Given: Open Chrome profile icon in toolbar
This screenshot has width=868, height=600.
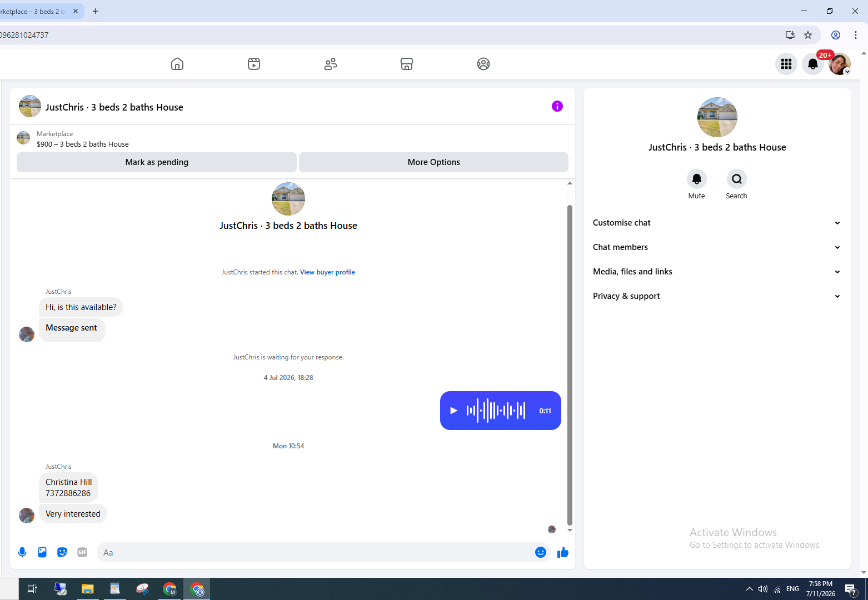Looking at the screenshot, I should click(836, 35).
